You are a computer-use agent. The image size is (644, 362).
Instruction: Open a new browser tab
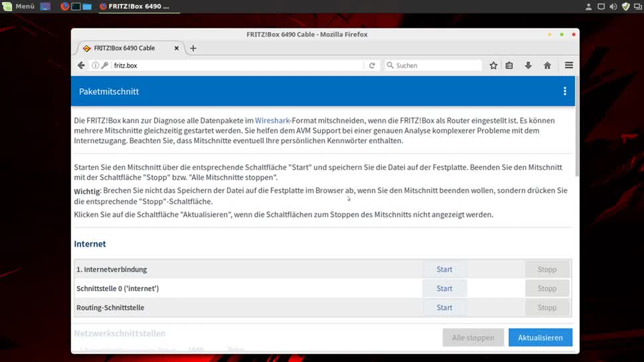(x=193, y=48)
